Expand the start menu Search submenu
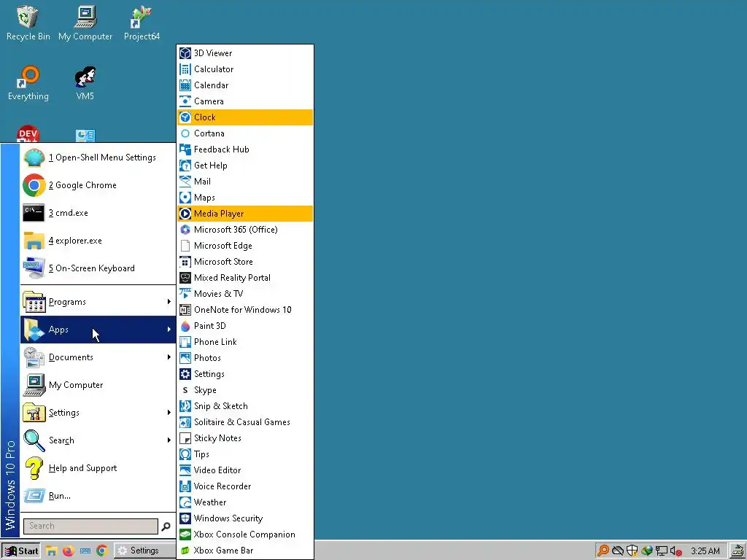747x560 pixels. pyautogui.click(x=98, y=440)
